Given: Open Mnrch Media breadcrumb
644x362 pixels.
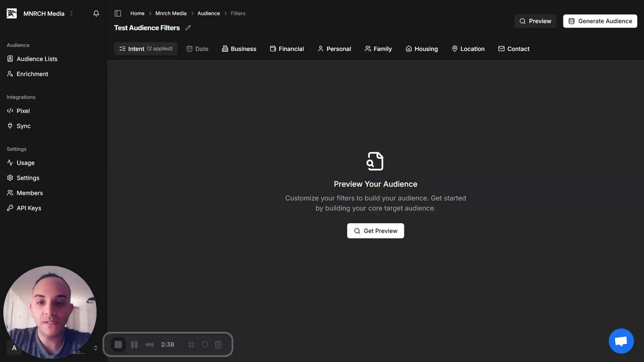Looking at the screenshot, I should point(171,14).
